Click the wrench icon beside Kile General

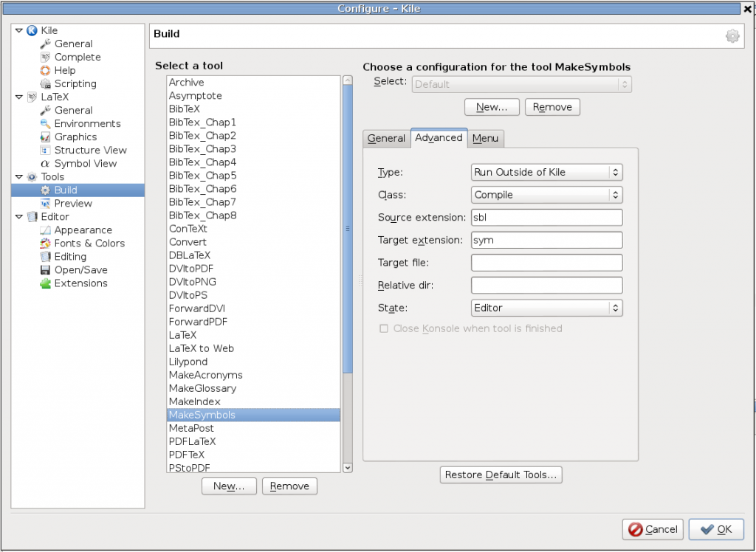[45, 44]
